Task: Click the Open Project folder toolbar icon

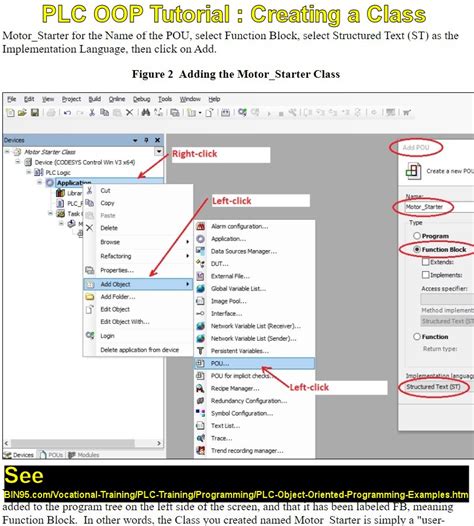Action: point(22,113)
